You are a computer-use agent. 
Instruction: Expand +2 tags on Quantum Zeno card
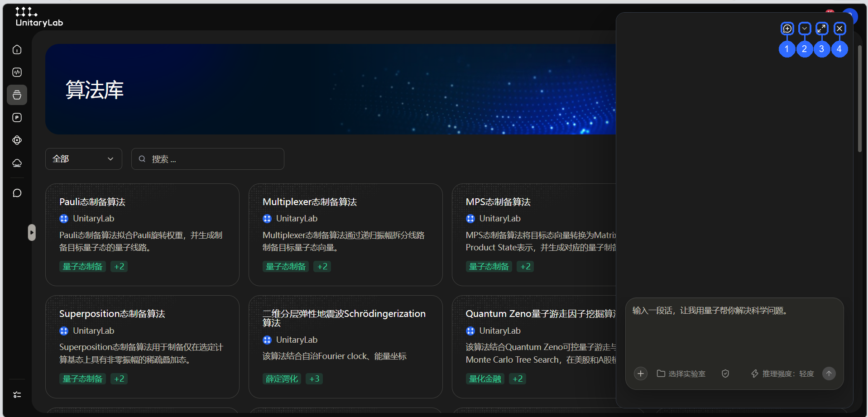[518, 379]
